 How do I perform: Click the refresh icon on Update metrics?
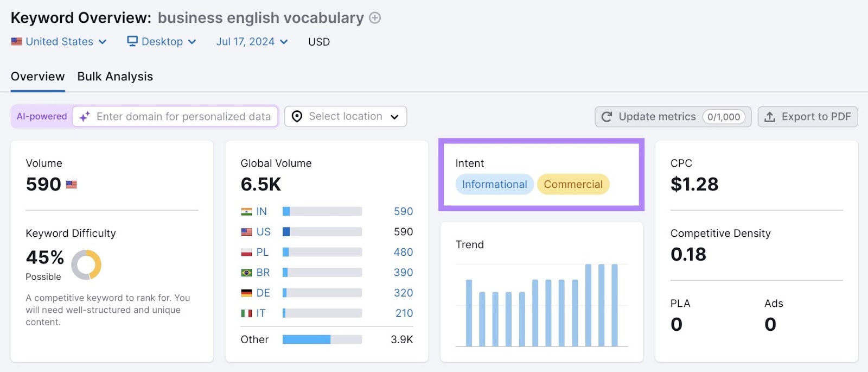(x=607, y=117)
